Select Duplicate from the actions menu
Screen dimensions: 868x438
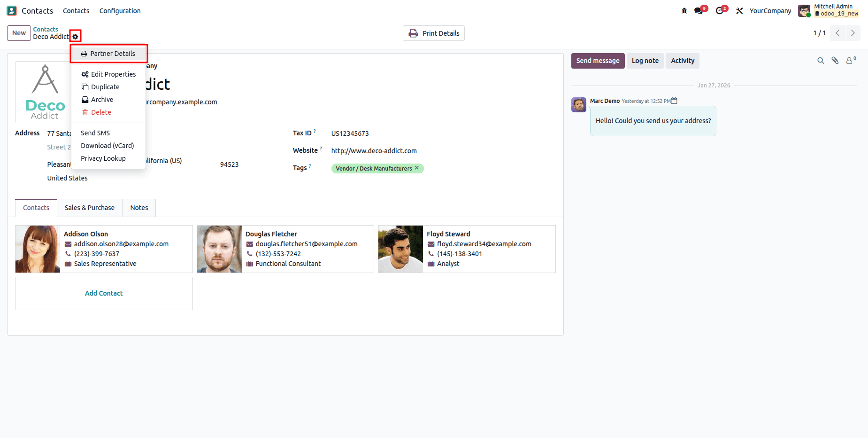tap(105, 86)
